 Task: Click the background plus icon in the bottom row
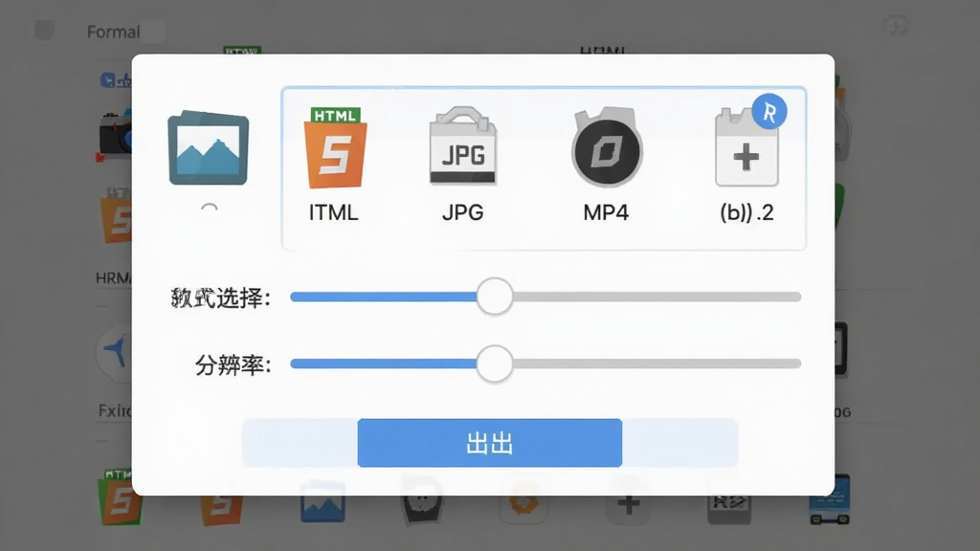tap(629, 503)
